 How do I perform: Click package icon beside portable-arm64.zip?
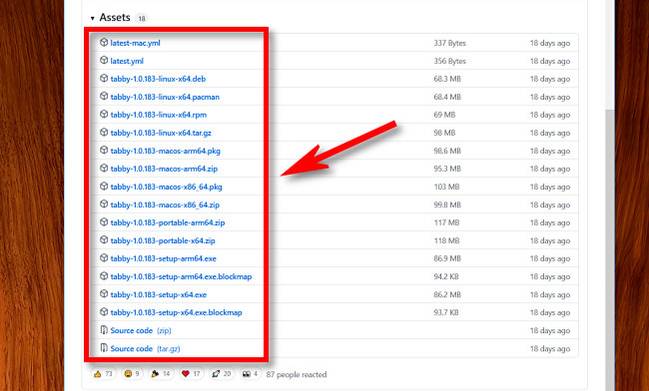tap(104, 222)
